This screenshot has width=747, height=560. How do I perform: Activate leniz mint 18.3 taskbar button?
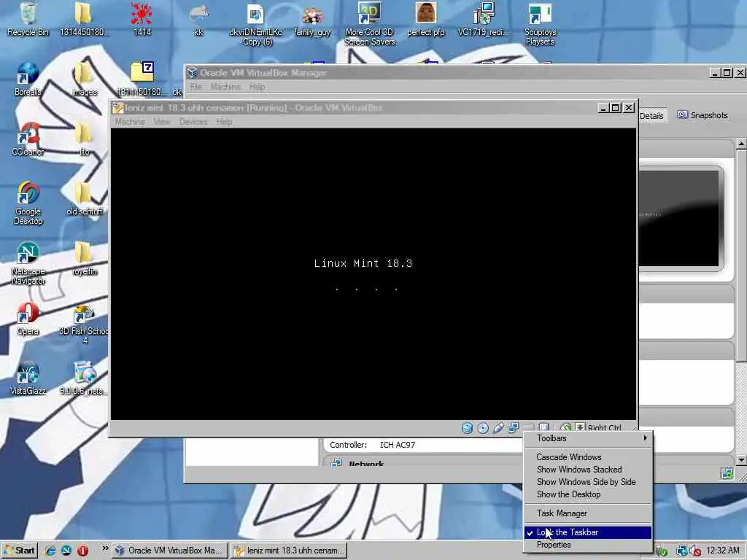coord(289,551)
